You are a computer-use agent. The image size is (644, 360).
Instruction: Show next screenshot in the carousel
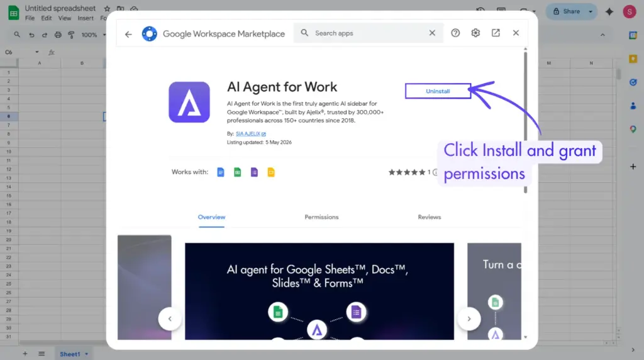pyautogui.click(x=469, y=319)
